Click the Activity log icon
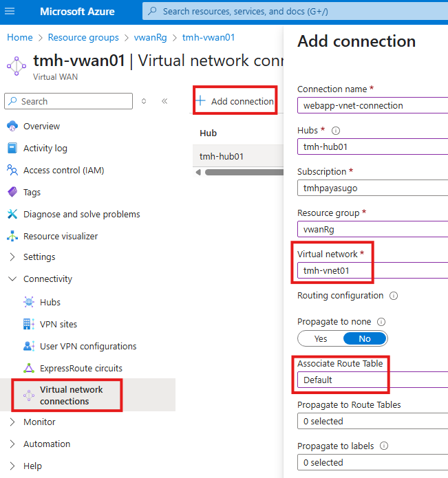Image resolution: width=448 pixels, height=478 pixels. click(12, 148)
